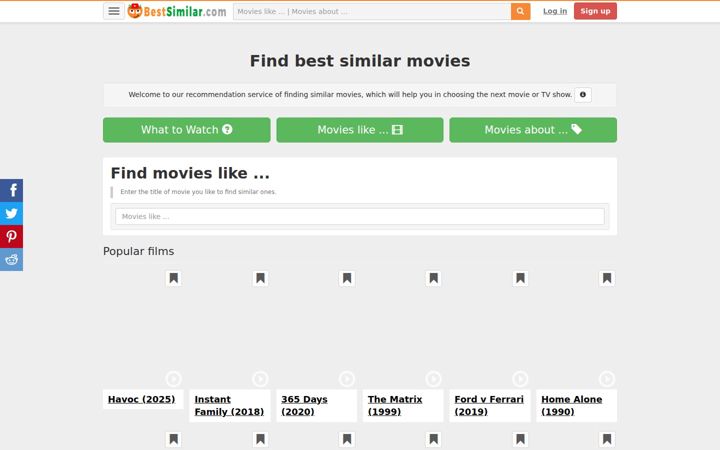Click The Matrix (1999) poster thumbnail
720x450 pixels.
[403, 329]
